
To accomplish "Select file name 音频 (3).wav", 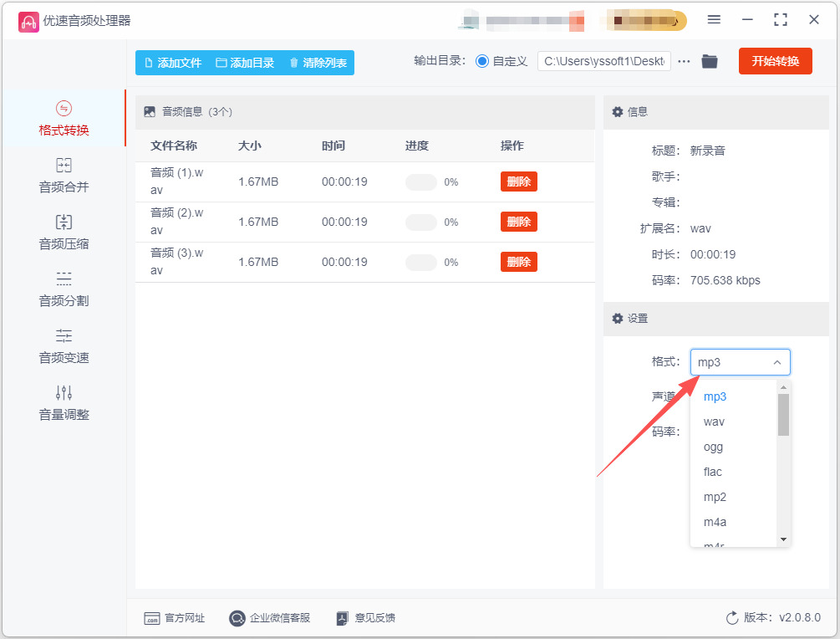I will click(177, 262).
